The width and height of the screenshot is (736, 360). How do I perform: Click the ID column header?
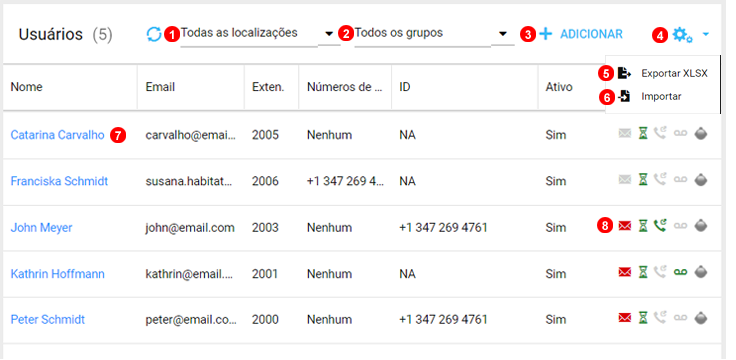pyautogui.click(x=405, y=87)
